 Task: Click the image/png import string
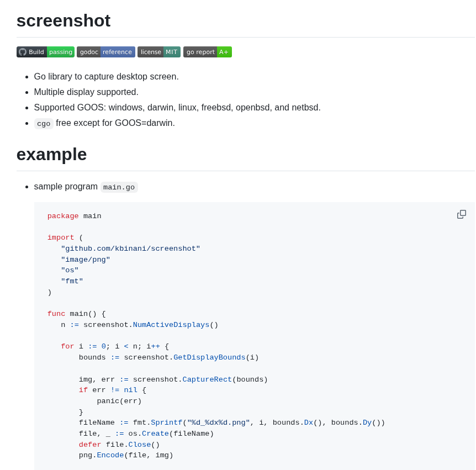coord(86,260)
